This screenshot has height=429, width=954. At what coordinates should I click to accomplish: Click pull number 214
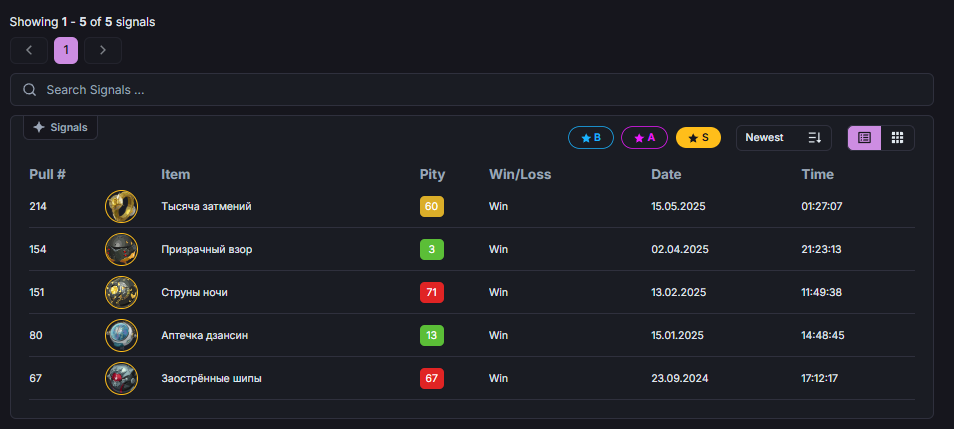pyautogui.click(x=38, y=206)
